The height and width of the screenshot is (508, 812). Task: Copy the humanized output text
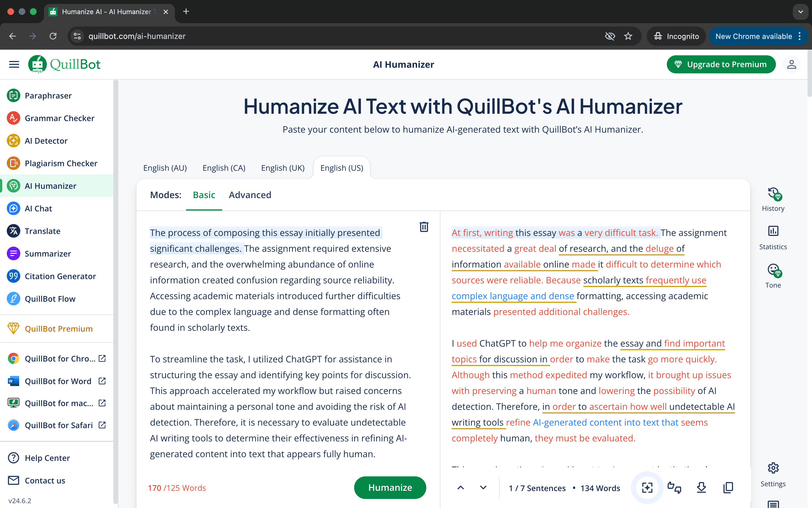click(728, 487)
